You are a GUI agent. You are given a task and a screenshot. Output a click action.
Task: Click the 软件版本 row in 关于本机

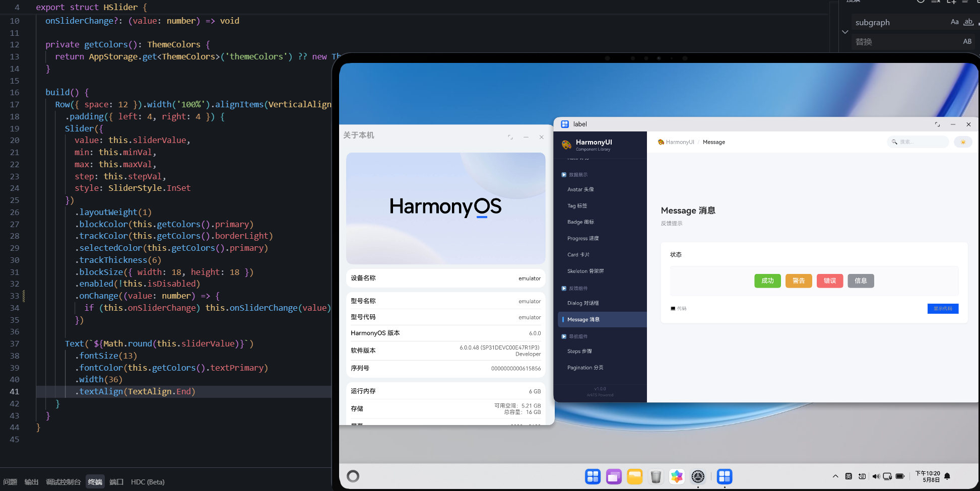point(446,350)
